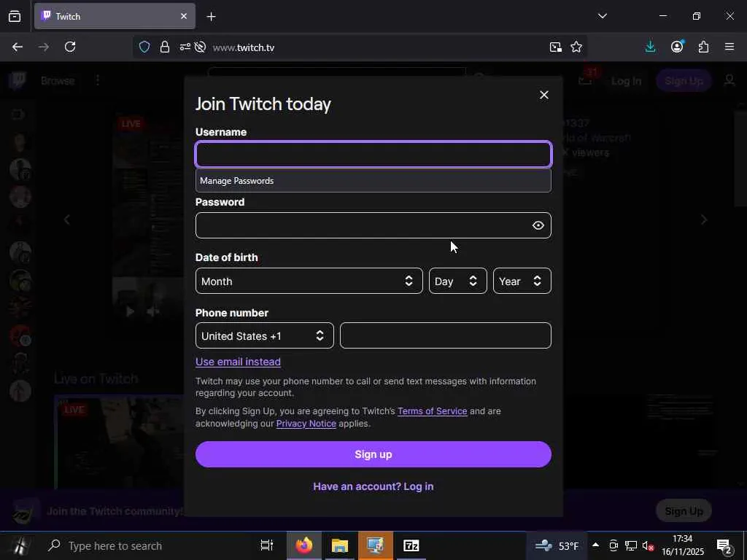Open the Firefox View icon in the tab bar
The width and height of the screenshot is (747, 560).
tap(15, 17)
